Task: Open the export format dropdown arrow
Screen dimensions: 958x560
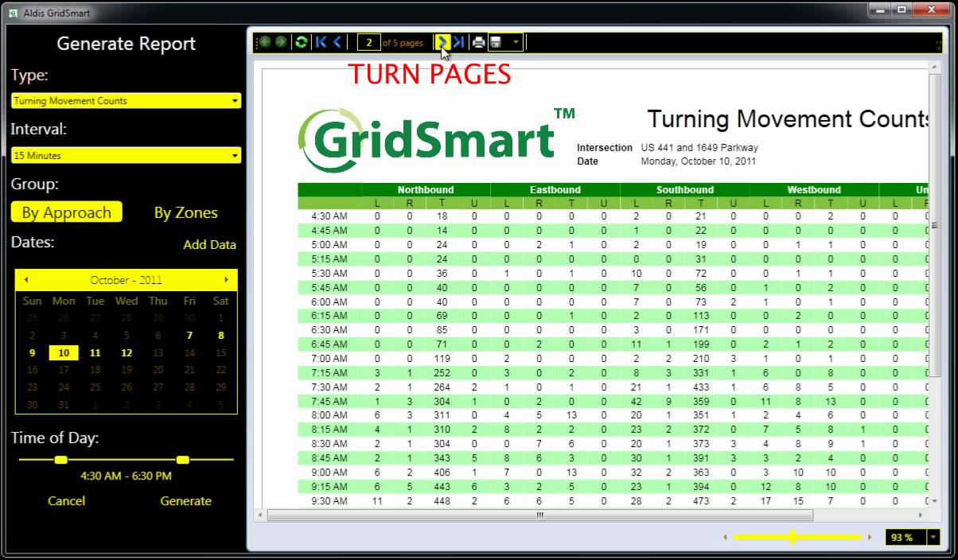Action: click(516, 42)
